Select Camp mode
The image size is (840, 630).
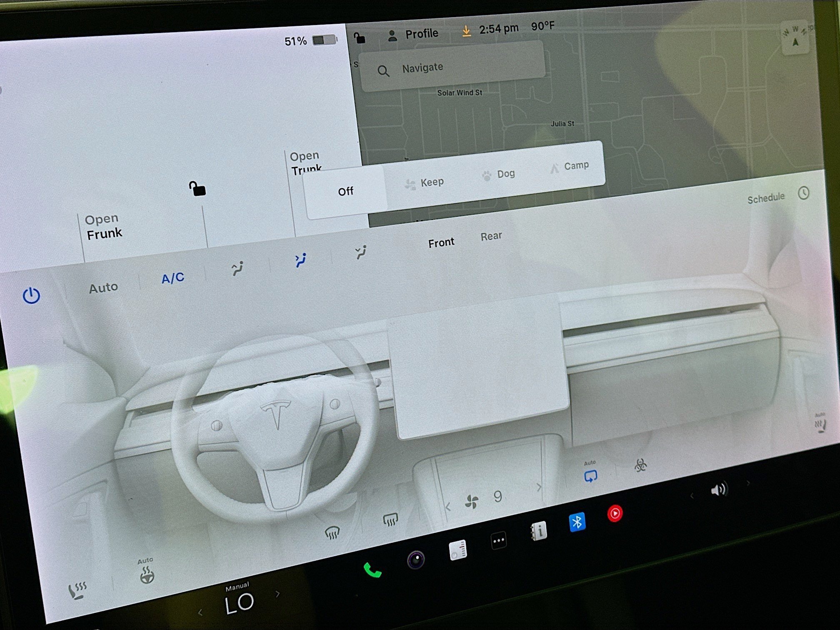tap(570, 166)
